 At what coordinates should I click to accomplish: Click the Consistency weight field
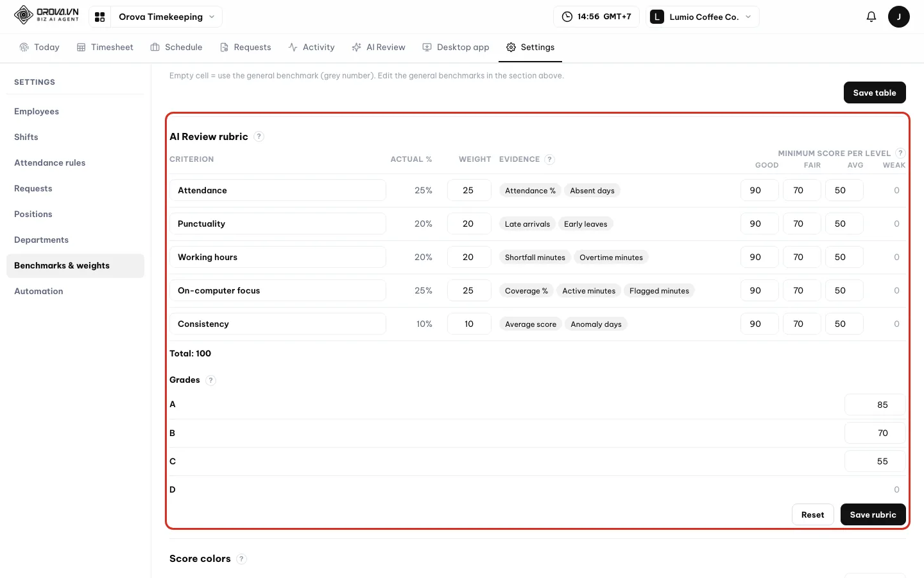(x=469, y=324)
